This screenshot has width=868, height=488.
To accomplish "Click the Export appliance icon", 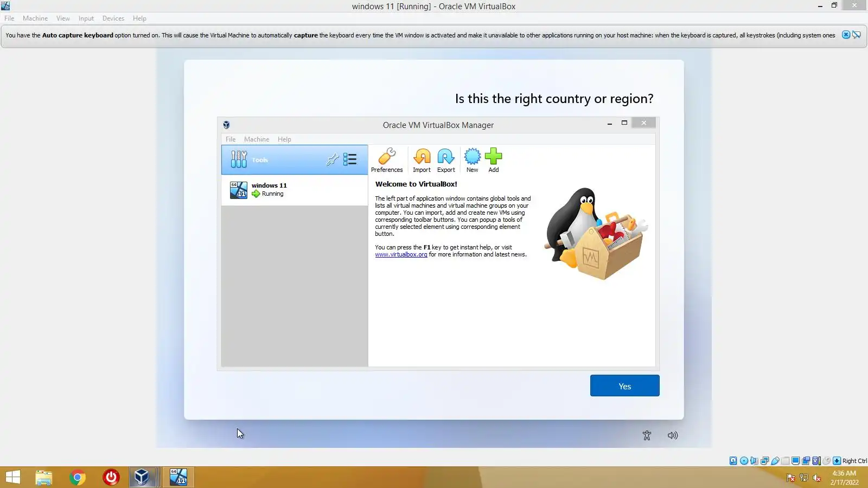I will (x=446, y=160).
